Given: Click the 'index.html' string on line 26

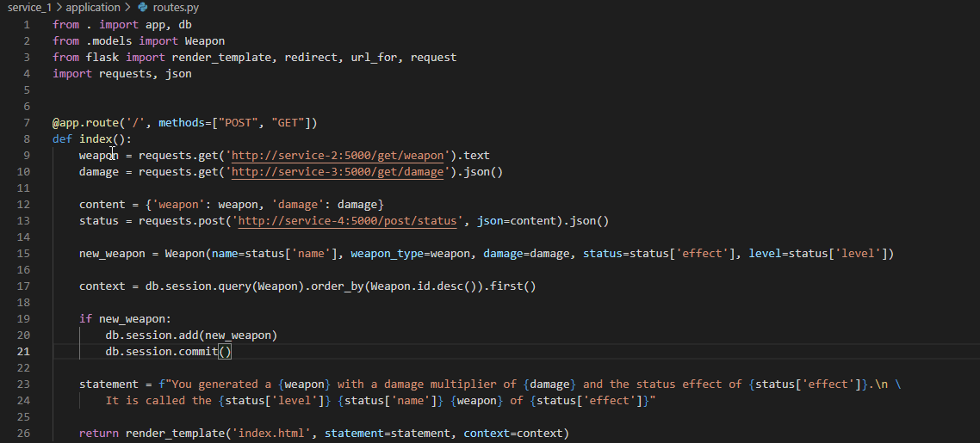Looking at the screenshot, I should click(271, 433).
